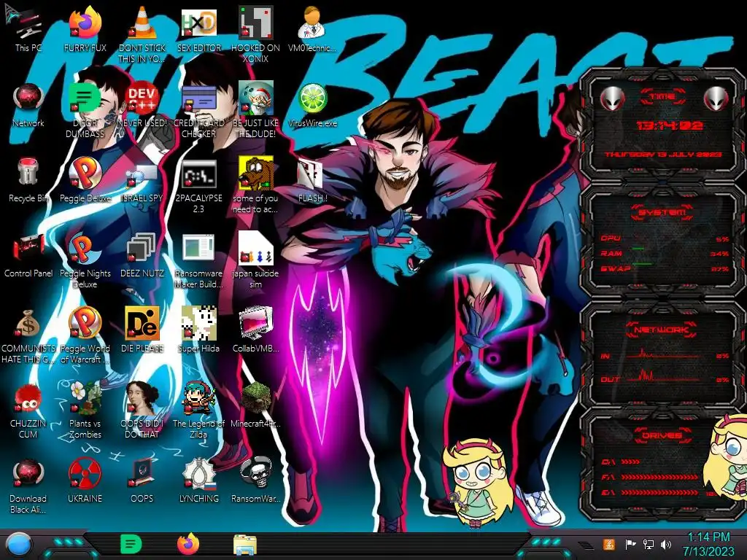The image size is (747, 560).
Task: Click the DRIVES widget header
Action: click(662, 435)
